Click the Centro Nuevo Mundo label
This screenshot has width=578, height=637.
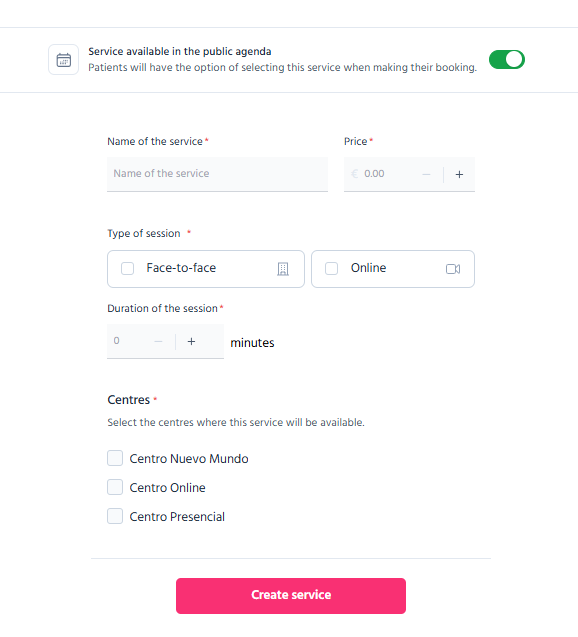point(189,459)
